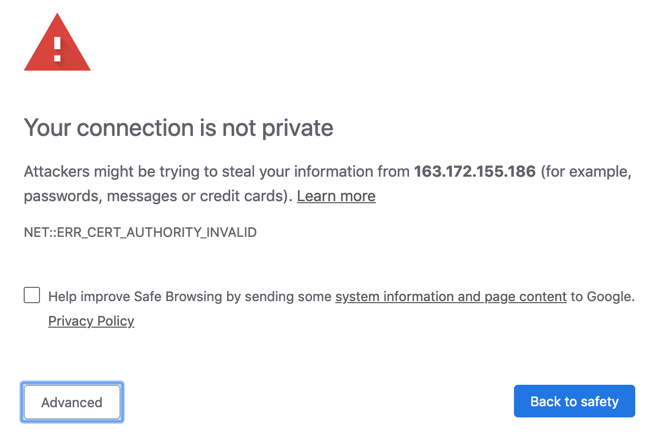The image size is (662, 436).
Task: Click "steal your information from" in the warning
Action: tap(312, 172)
